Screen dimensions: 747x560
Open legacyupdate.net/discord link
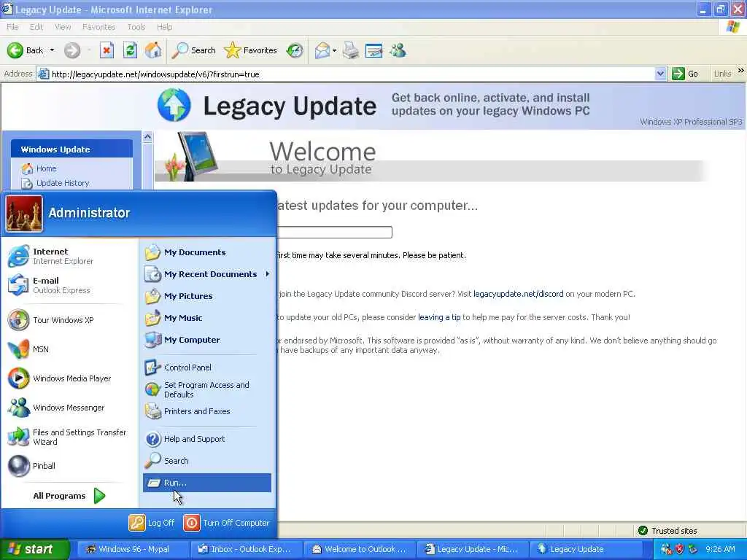[x=519, y=294]
